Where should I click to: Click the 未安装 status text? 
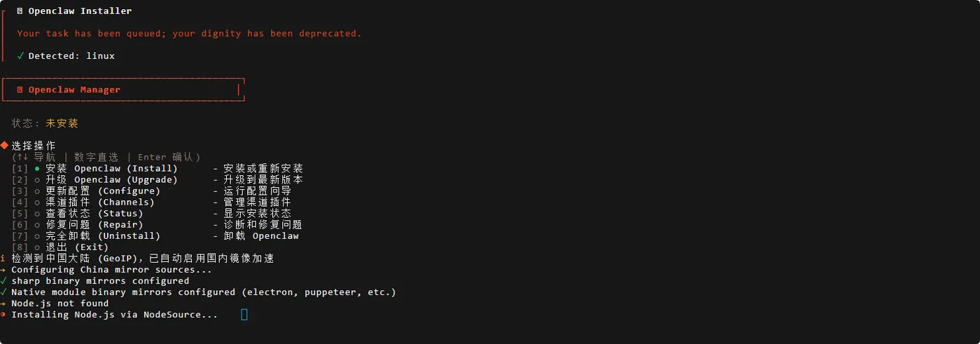tap(62, 123)
